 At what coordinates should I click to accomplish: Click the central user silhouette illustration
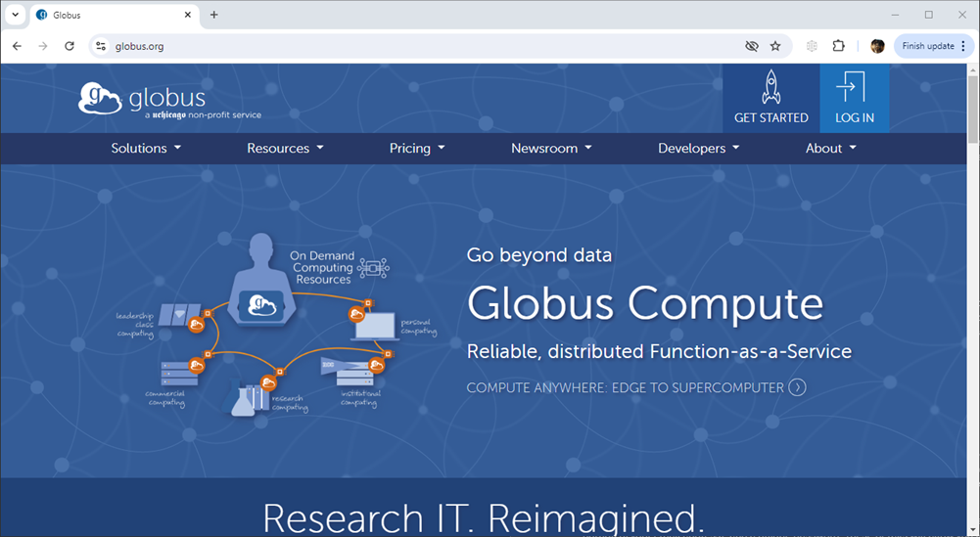[x=261, y=279]
